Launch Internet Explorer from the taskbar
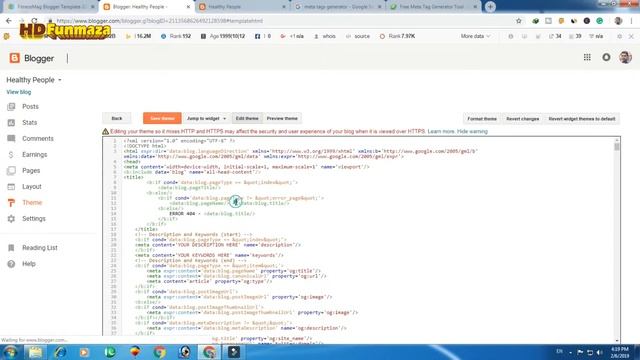The width and height of the screenshot is (640, 360). coord(60,352)
